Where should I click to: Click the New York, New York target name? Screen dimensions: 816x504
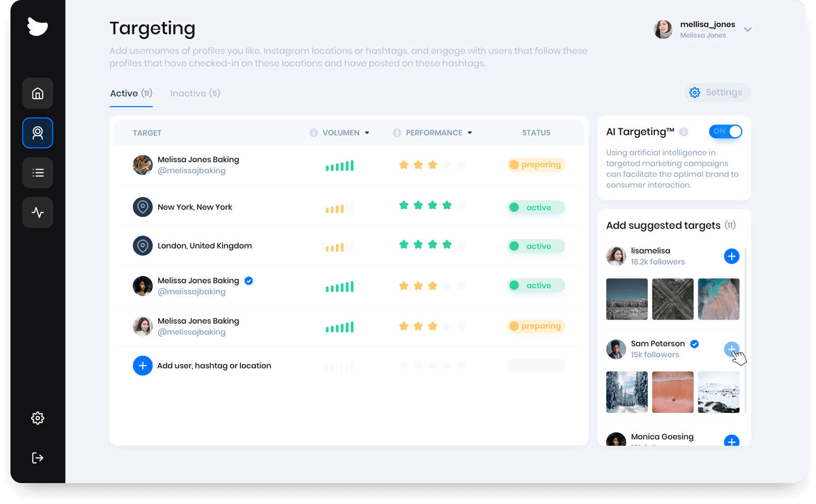click(195, 207)
